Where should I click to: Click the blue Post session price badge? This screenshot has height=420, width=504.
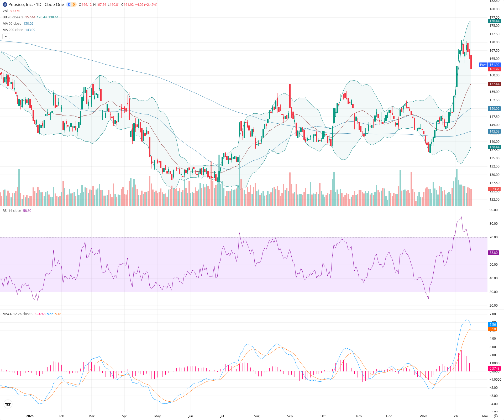point(483,65)
